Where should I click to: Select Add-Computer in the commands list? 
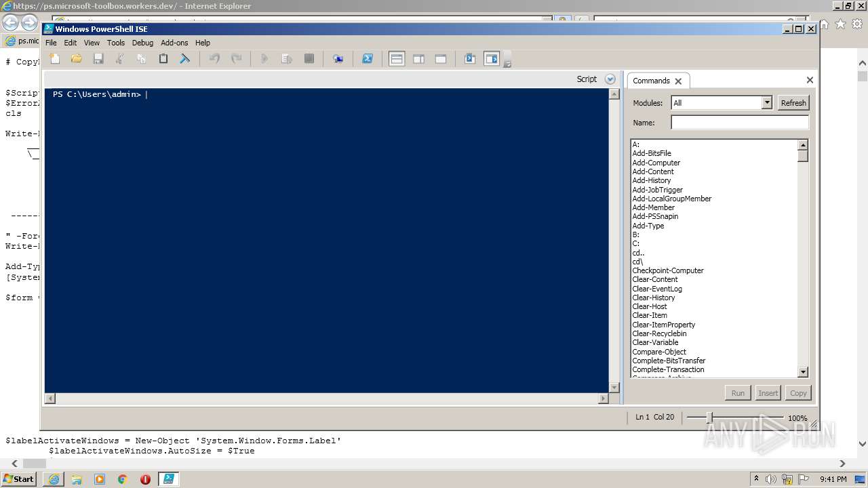(x=656, y=163)
